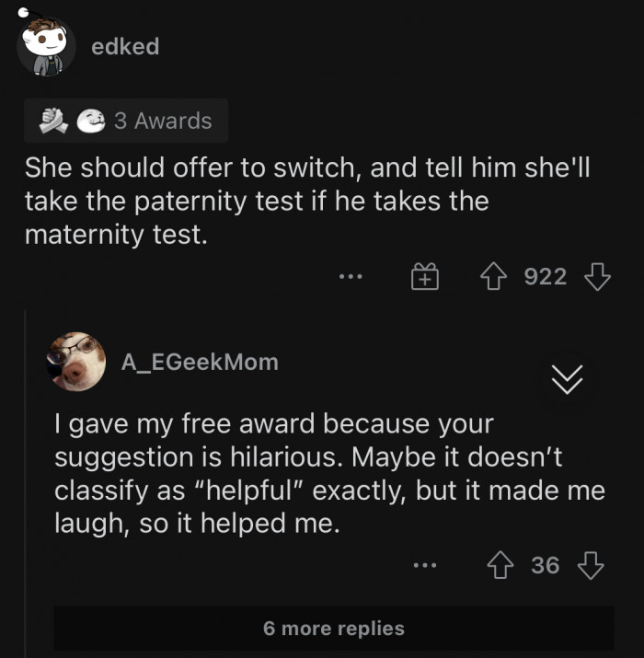The image size is (644, 658).
Task: Expand 6 more replies
Action: (x=333, y=629)
